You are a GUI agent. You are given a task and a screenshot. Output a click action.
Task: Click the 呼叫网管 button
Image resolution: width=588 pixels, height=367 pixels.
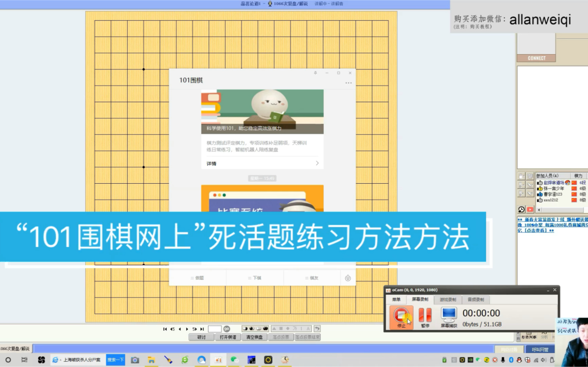click(540, 350)
